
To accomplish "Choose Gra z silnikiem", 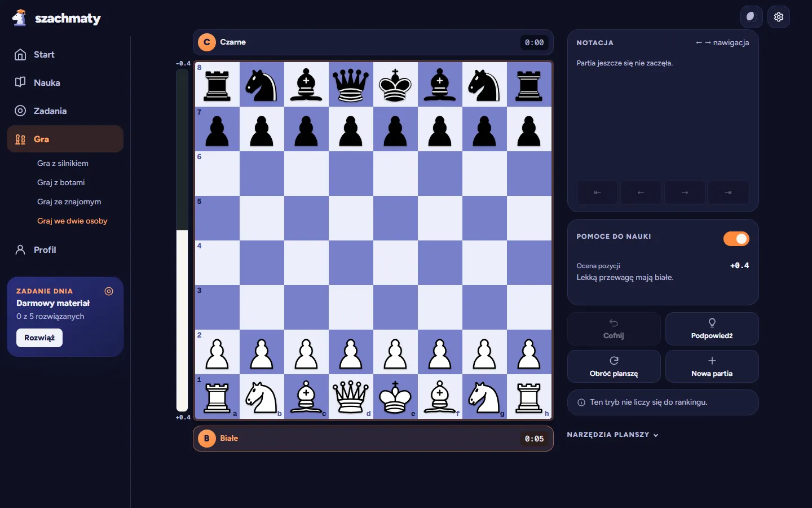I will 63,163.
